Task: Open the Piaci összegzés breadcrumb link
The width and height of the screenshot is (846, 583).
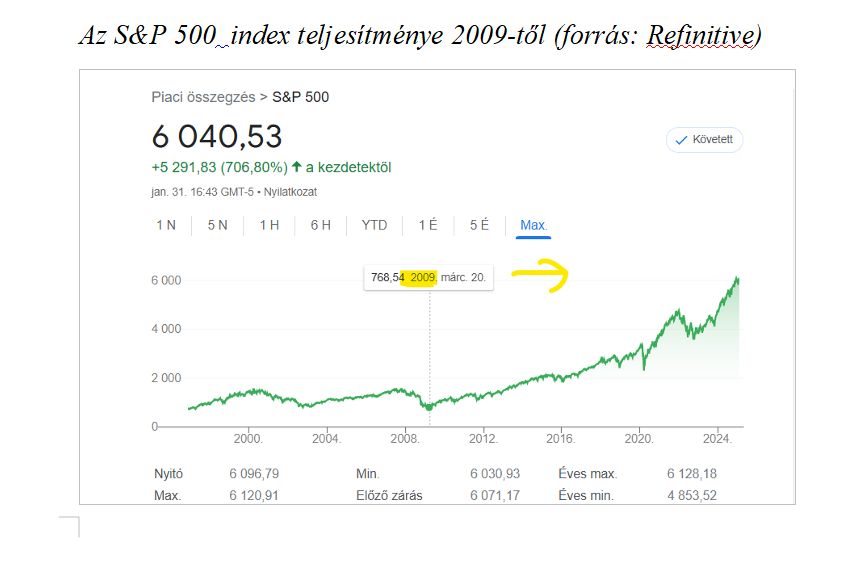Action: (x=203, y=97)
